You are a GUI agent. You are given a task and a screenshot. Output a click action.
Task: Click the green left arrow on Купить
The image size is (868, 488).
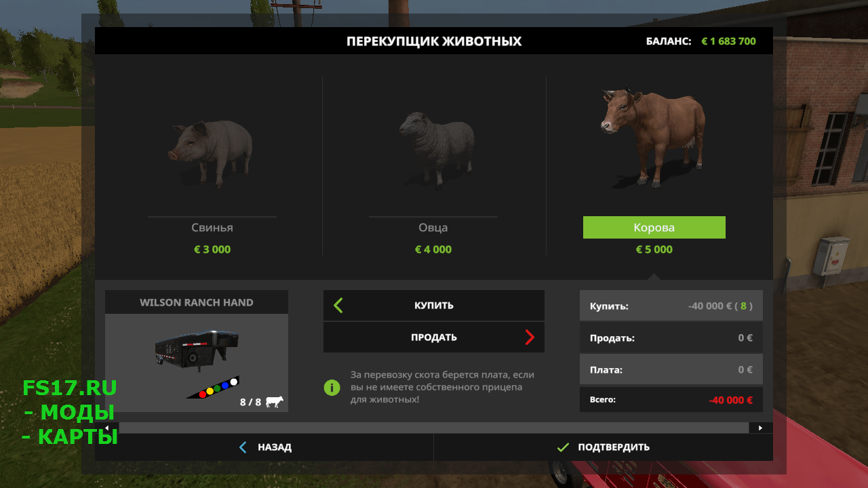pyautogui.click(x=338, y=305)
